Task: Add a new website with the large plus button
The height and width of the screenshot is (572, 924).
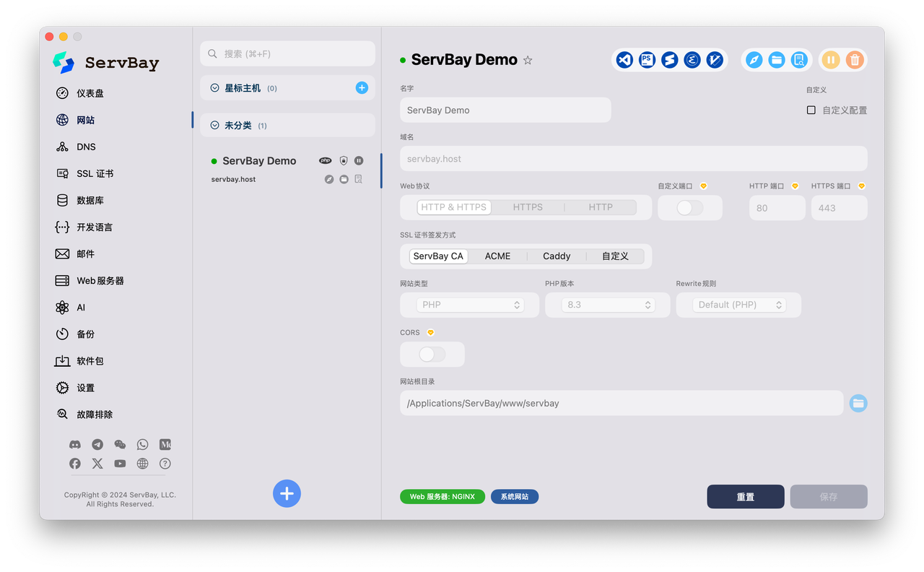Action: [287, 494]
